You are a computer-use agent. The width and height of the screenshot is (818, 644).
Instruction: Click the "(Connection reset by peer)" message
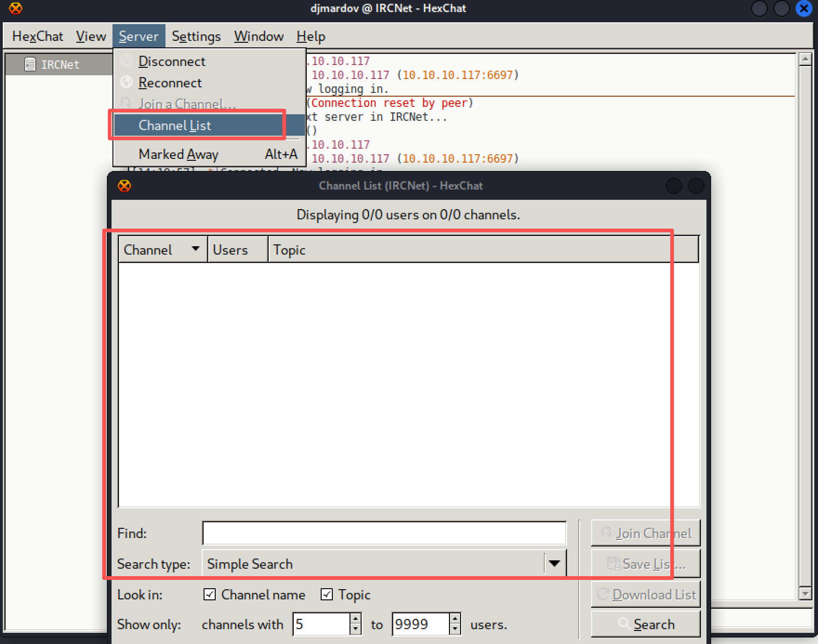pos(389,103)
